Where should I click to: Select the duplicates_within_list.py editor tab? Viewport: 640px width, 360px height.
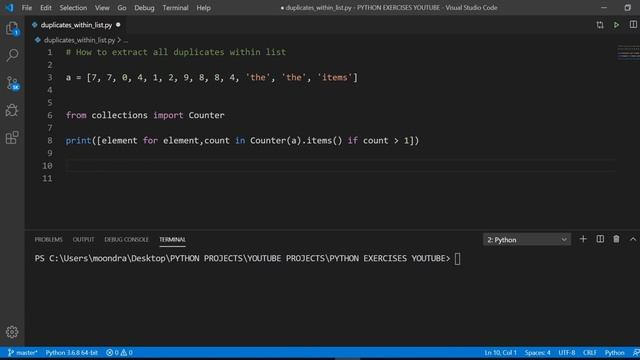pyautogui.click(x=76, y=25)
